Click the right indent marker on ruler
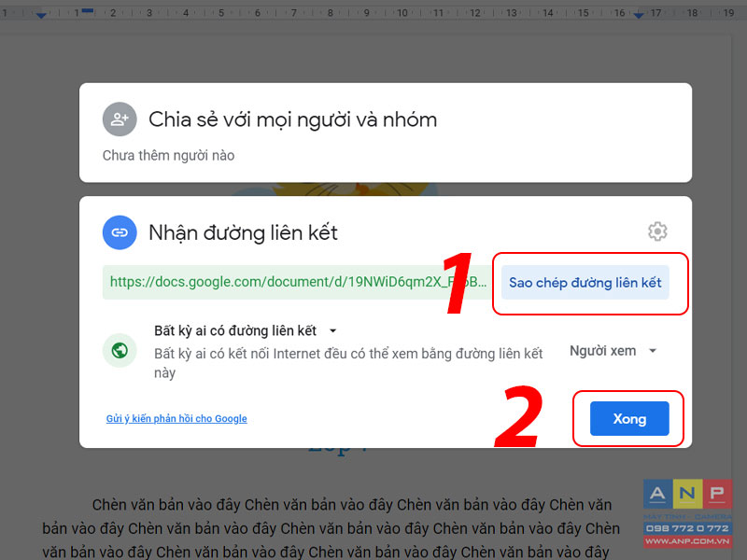The height and width of the screenshot is (560, 747). (639, 16)
